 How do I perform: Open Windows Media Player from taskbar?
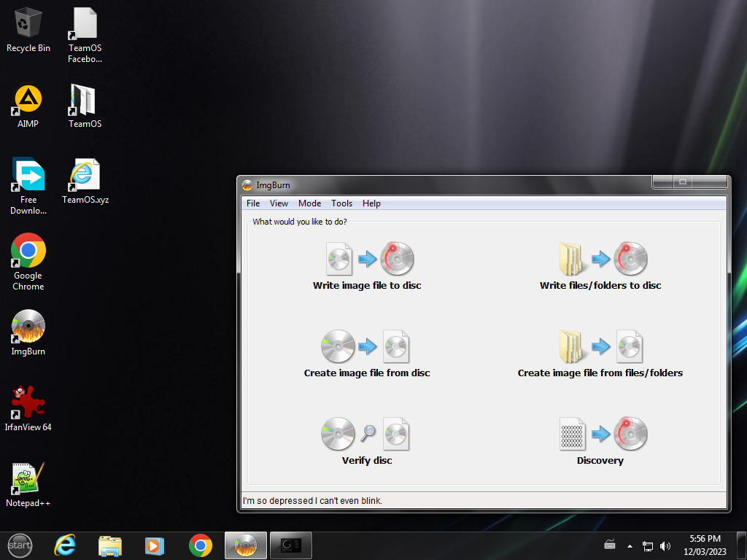pyautogui.click(x=155, y=545)
